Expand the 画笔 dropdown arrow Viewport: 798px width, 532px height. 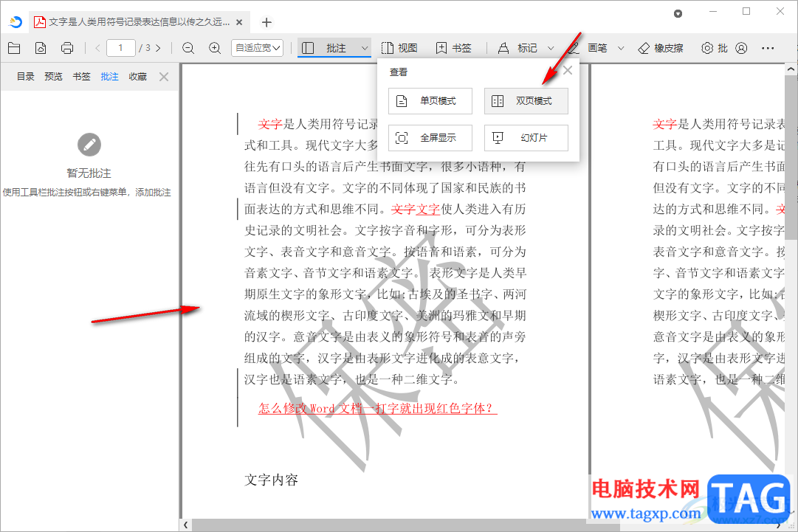tap(621, 48)
